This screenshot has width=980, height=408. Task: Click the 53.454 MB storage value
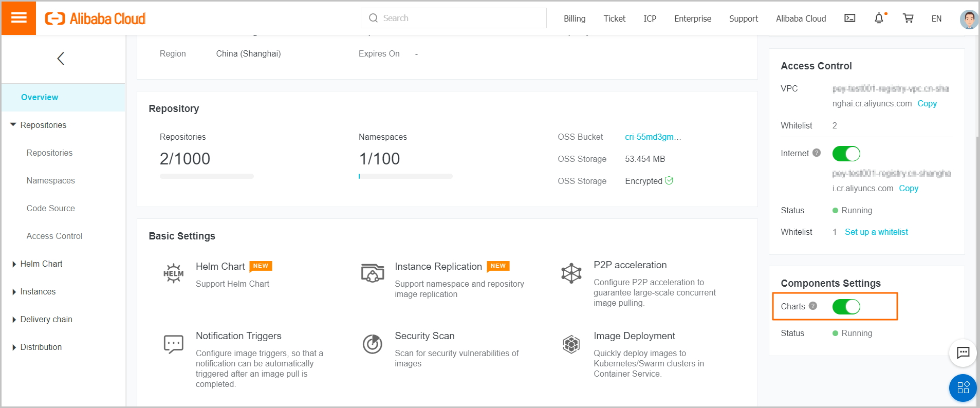(x=645, y=159)
